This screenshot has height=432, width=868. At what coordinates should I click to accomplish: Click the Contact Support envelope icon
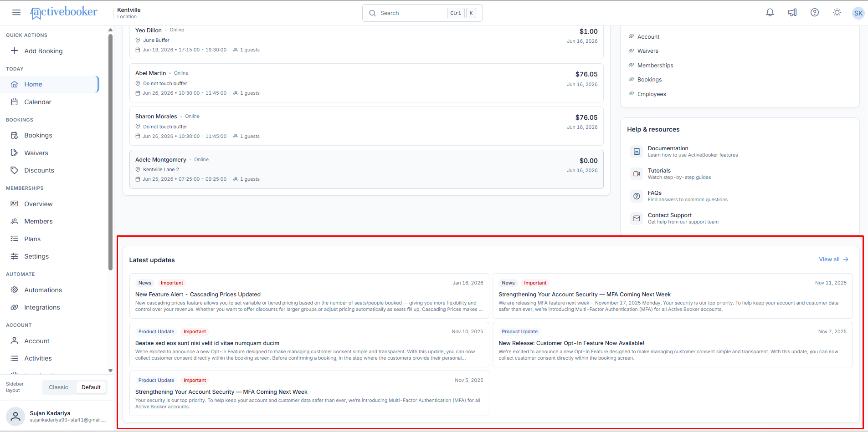[x=637, y=219]
